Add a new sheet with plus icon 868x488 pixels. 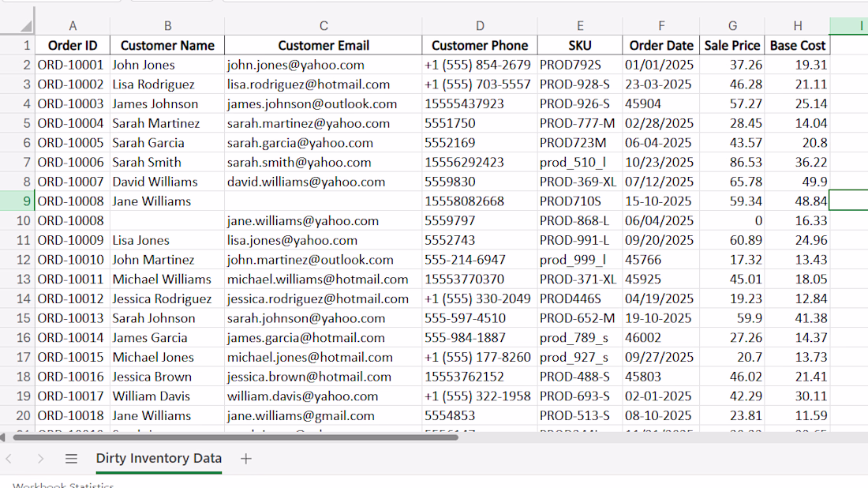pos(245,459)
